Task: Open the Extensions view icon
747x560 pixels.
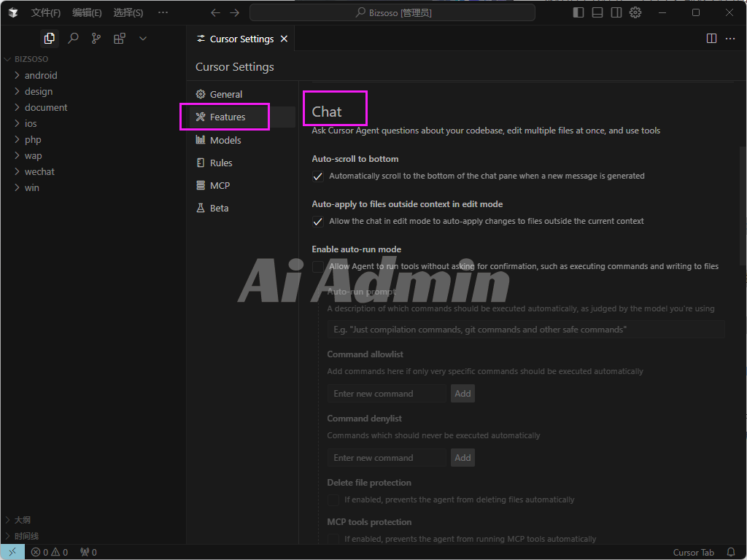Action: [x=120, y=39]
